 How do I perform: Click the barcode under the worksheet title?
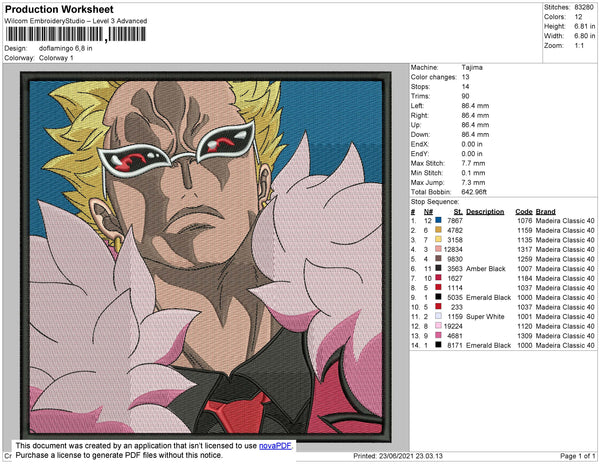pos(76,34)
